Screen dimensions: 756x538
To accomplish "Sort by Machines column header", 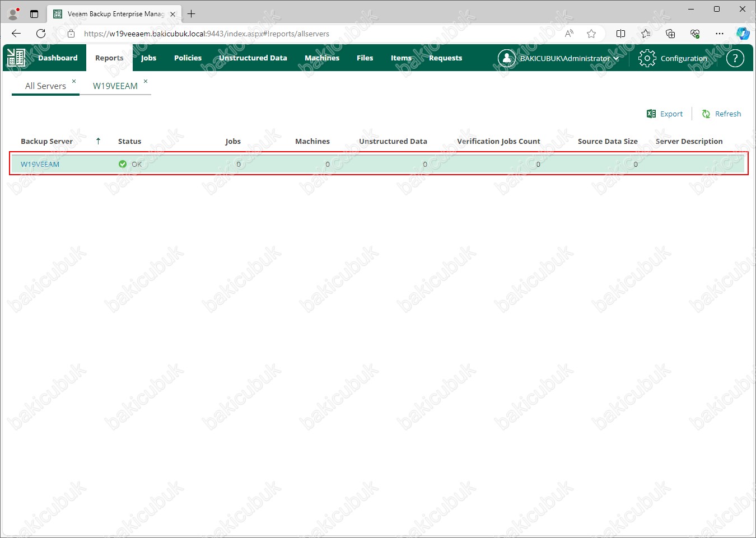I will (312, 141).
